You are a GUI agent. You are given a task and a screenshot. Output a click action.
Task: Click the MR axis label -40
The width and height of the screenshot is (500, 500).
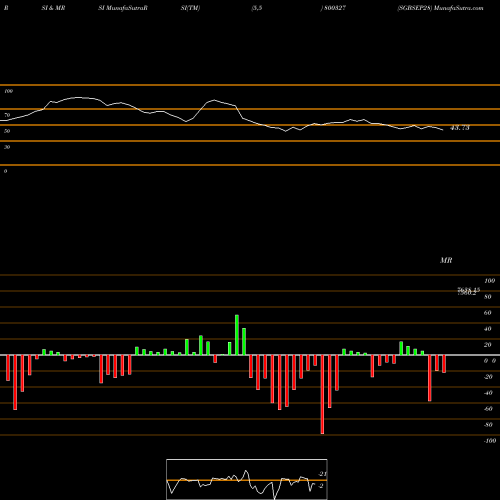(x=488, y=393)
